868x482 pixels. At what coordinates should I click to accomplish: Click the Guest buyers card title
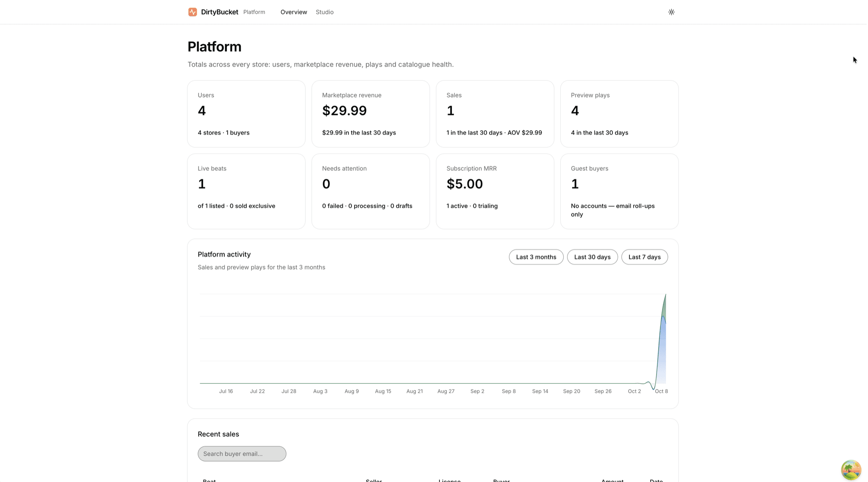tap(590, 168)
